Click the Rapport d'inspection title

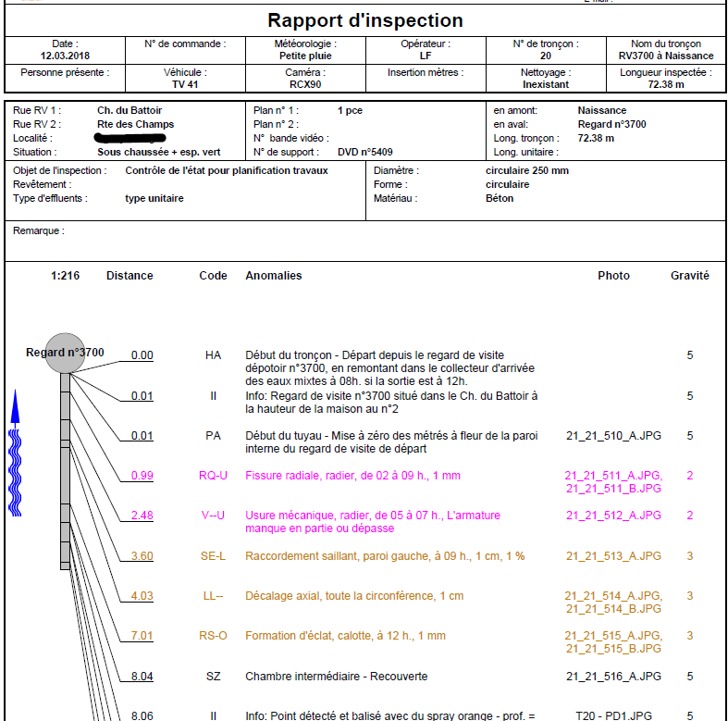[x=365, y=20]
